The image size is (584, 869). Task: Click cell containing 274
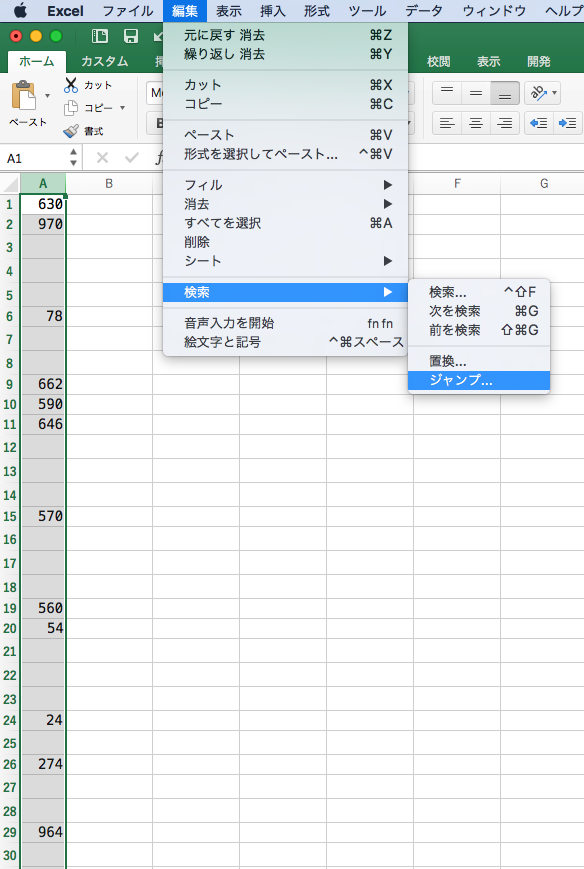pyautogui.click(x=43, y=764)
